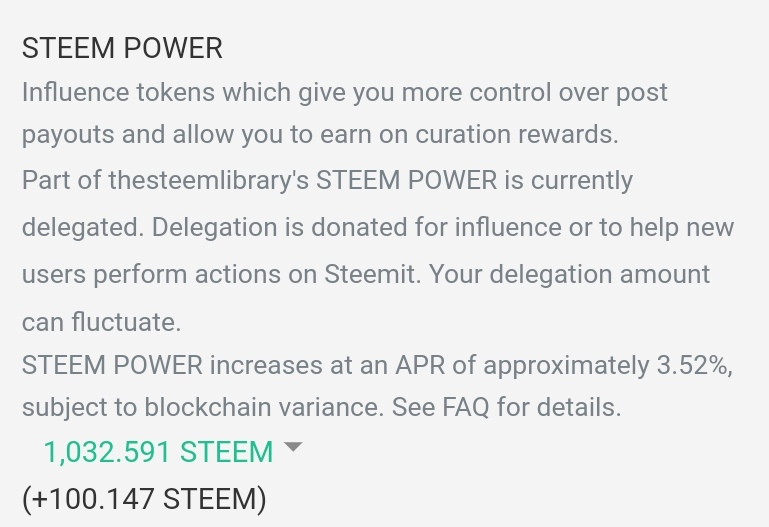Click the thesteemlibrary's username text
The image size is (769, 527).
[x=208, y=180]
